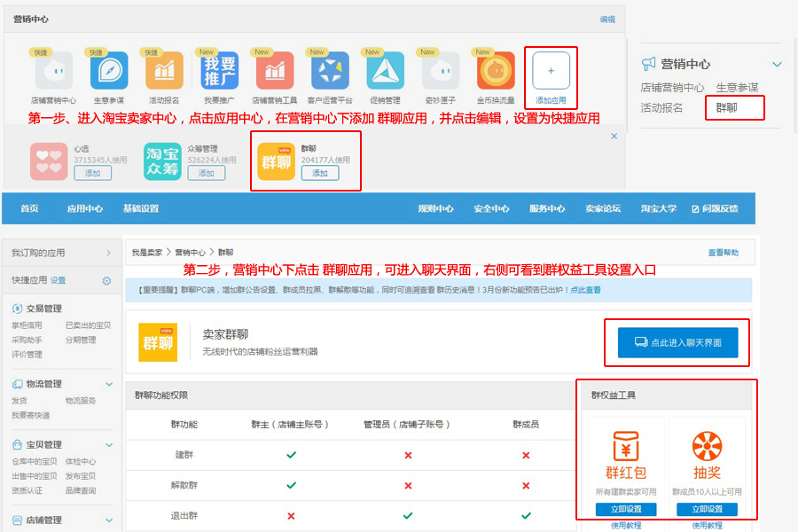The width and height of the screenshot is (798, 532).
Task: Open 问题反馈 in the navigation bar
Action: pyautogui.click(x=715, y=208)
